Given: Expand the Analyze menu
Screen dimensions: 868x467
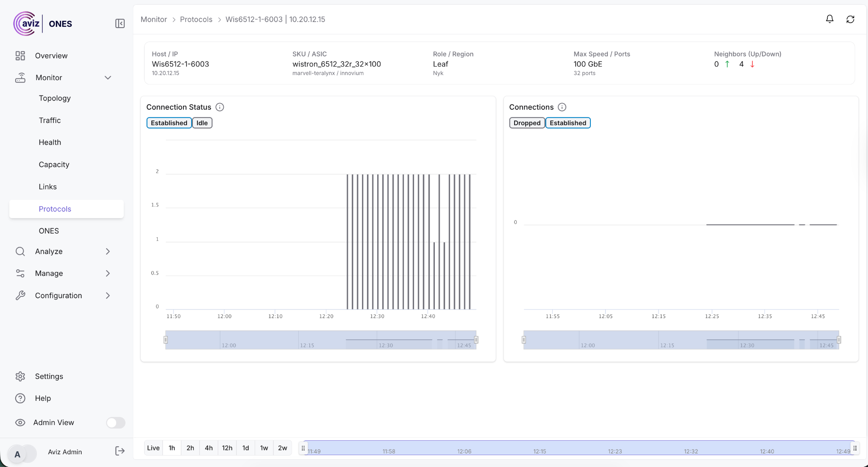Looking at the screenshot, I should [108, 252].
